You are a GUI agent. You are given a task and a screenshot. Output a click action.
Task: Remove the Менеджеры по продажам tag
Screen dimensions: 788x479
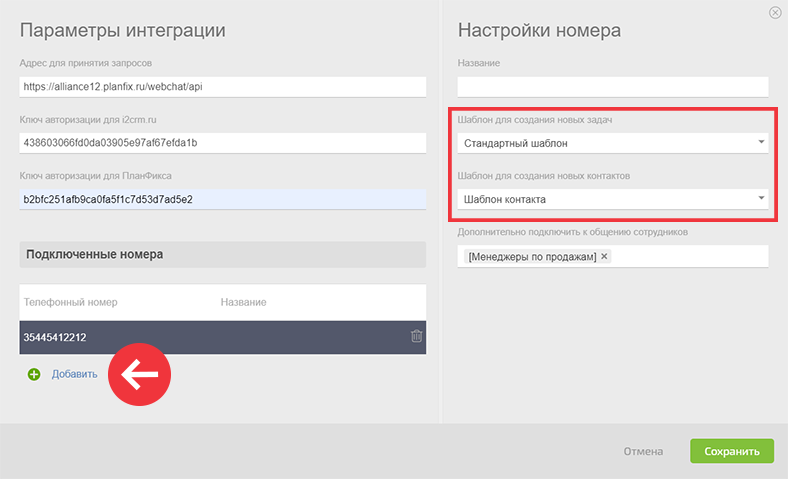point(604,256)
